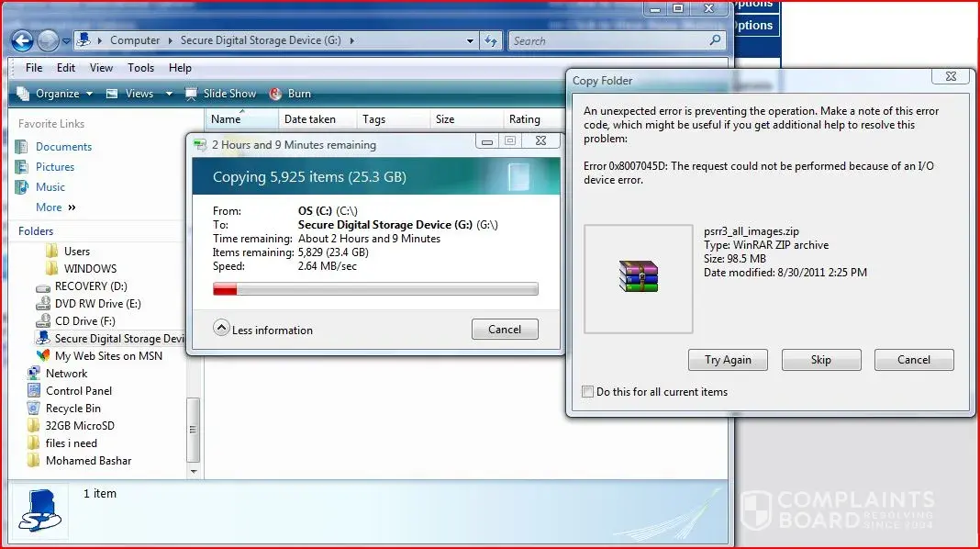Enable 'Do this for all current items'
Screen dimensions: 980x549
tap(588, 392)
